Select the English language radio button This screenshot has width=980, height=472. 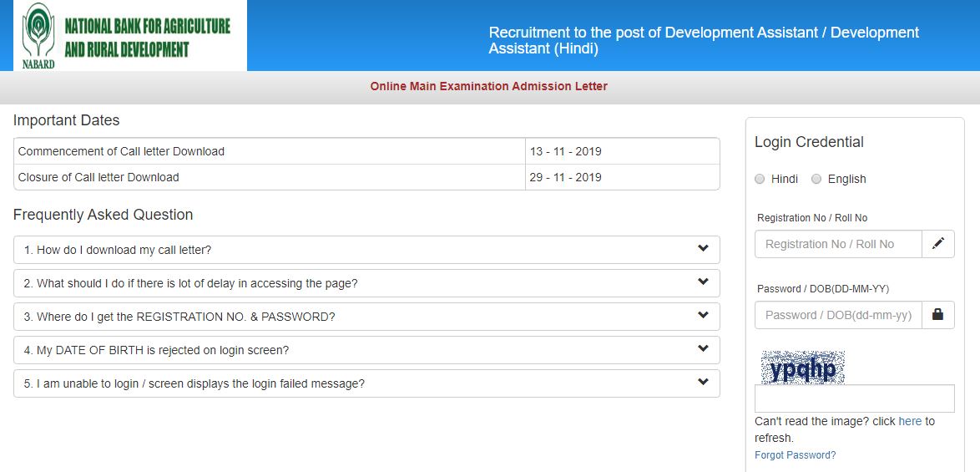click(x=816, y=179)
